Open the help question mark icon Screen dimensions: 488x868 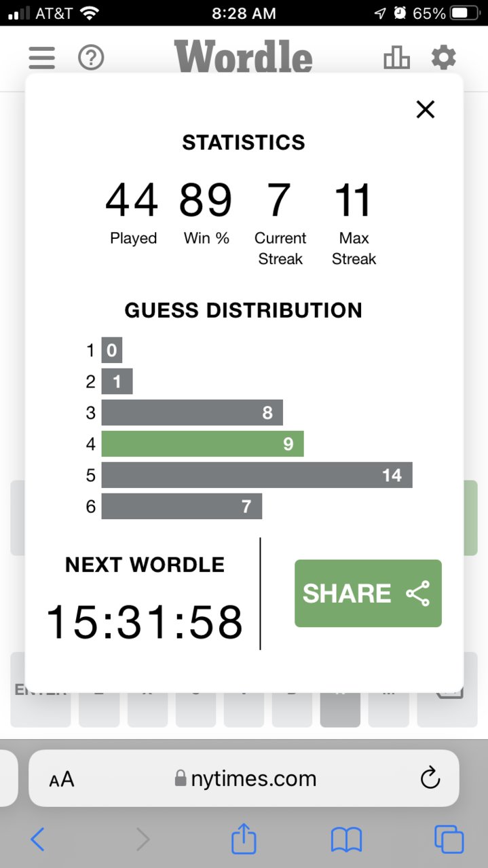91,58
